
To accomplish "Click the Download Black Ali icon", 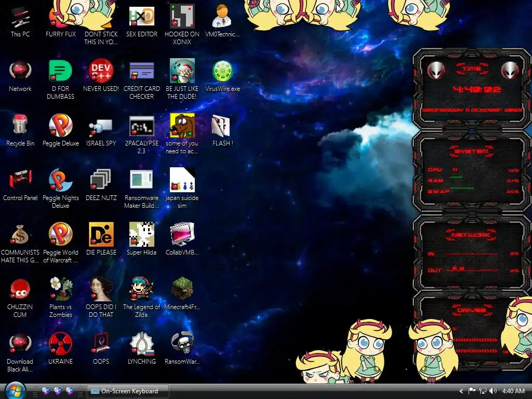I will [x=20, y=343].
